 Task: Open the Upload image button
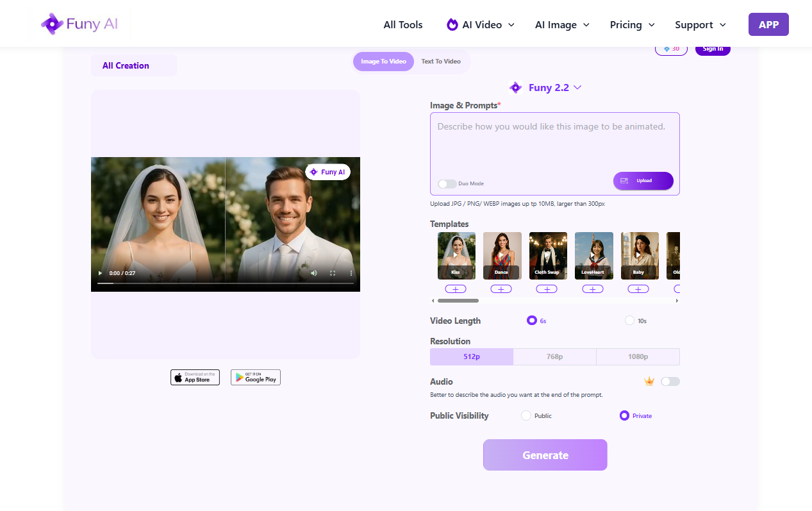click(x=643, y=181)
